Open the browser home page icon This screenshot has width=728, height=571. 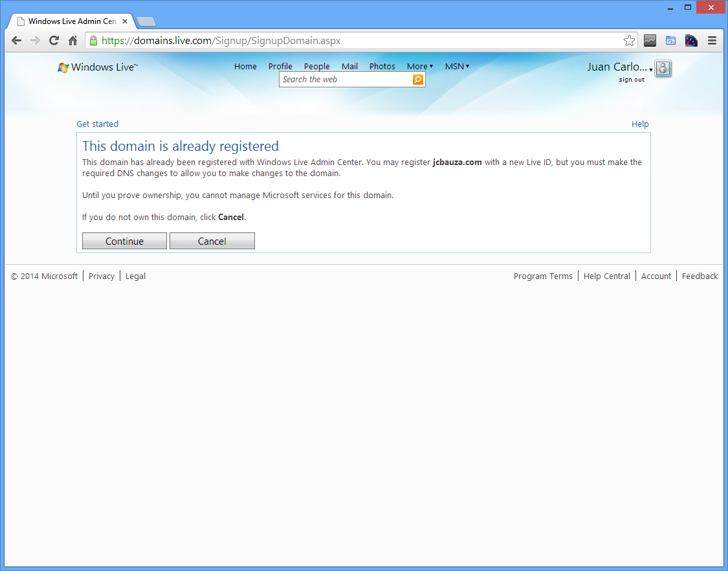(x=73, y=41)
